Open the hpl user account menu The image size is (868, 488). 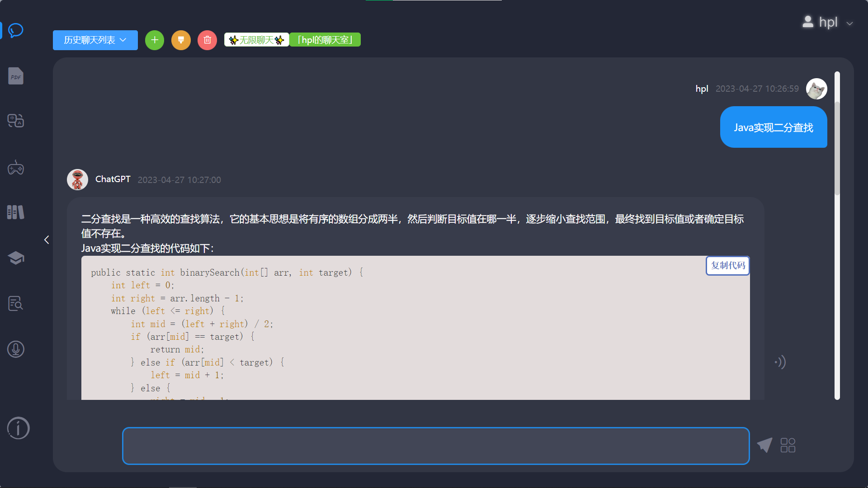click(827, 22)
